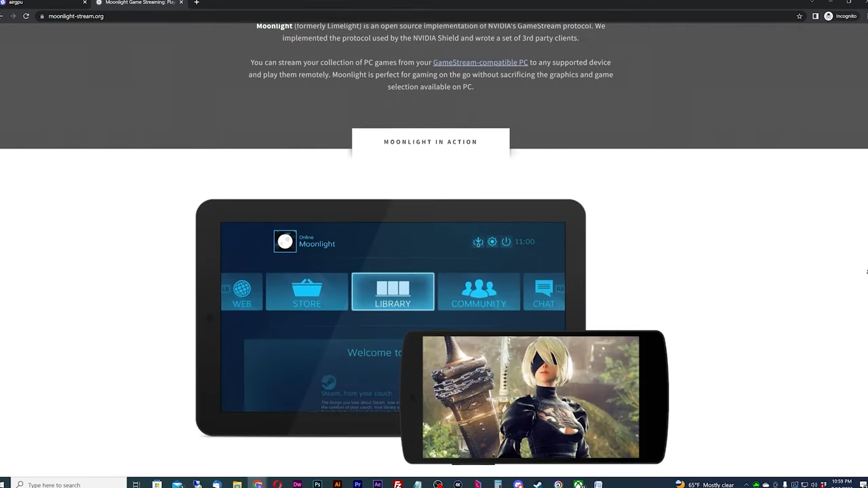This screenshot has width=868, height=488.
Task: Open Xbox app from taskbar
Action: point(578,484)
